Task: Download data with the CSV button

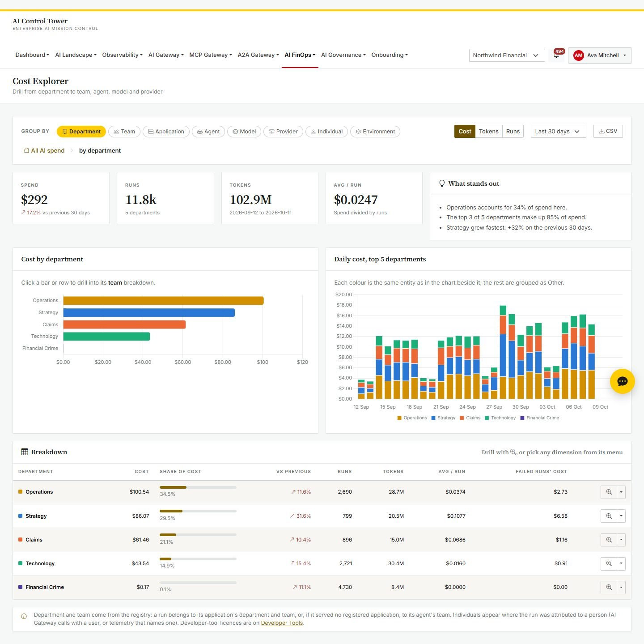Action: click(x=608, y=131)
